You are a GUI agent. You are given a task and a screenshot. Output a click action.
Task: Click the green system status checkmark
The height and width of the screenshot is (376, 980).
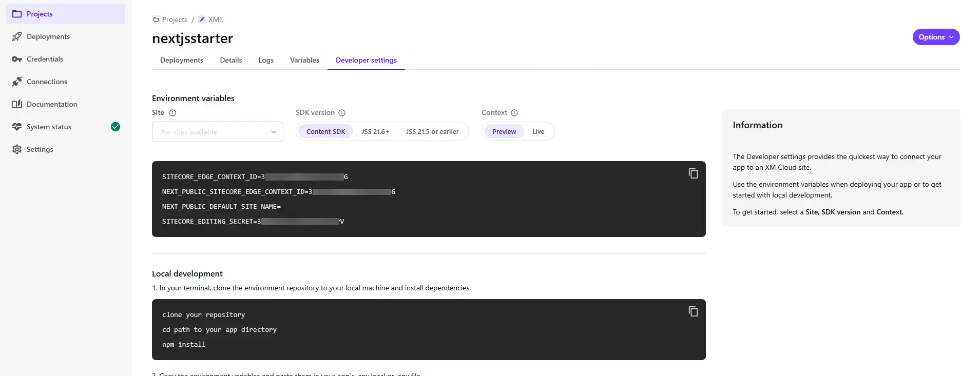[x=116, y=127]
